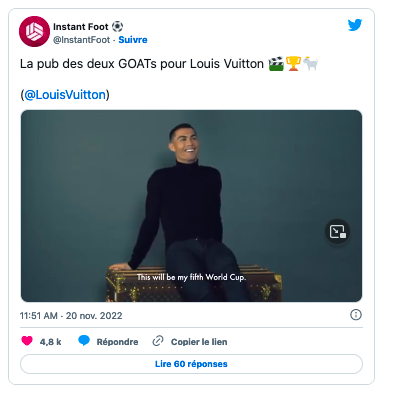This screenshot has width=393, height=403.
Task: Click the chain link copy icon
Action: pyautogui.click(x=158, y=341)
